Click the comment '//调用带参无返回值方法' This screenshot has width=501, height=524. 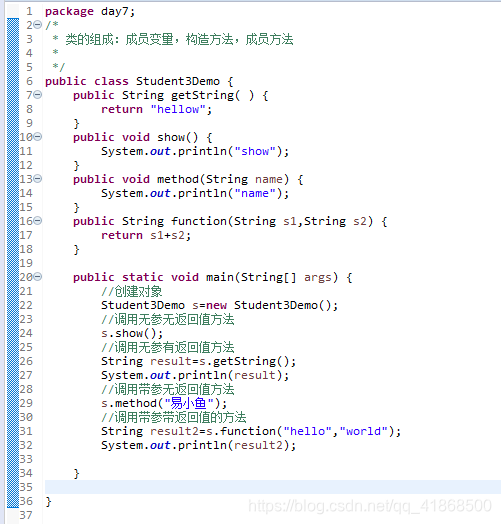point(168,389)
